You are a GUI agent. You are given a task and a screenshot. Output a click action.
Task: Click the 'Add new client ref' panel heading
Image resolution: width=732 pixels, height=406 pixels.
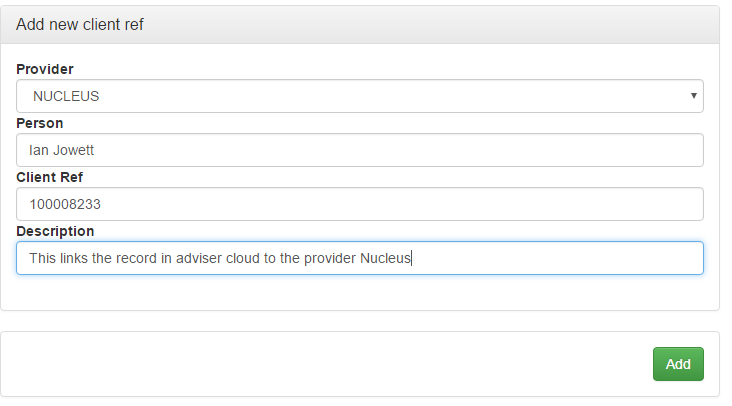(80, 24)
